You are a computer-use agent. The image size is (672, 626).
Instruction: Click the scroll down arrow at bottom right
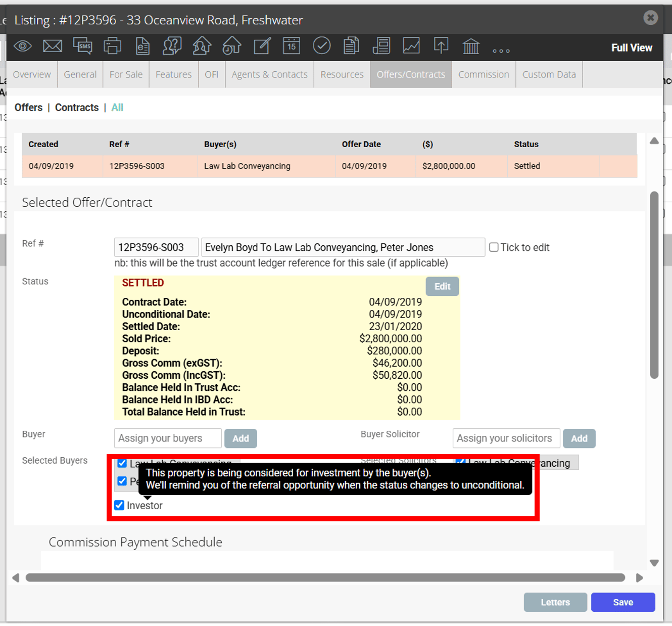click(654, 563)
